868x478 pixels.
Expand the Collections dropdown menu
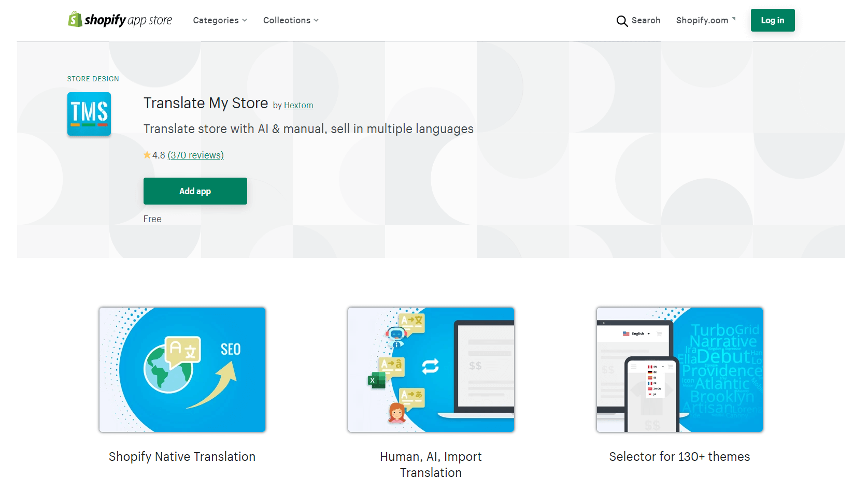291,20
